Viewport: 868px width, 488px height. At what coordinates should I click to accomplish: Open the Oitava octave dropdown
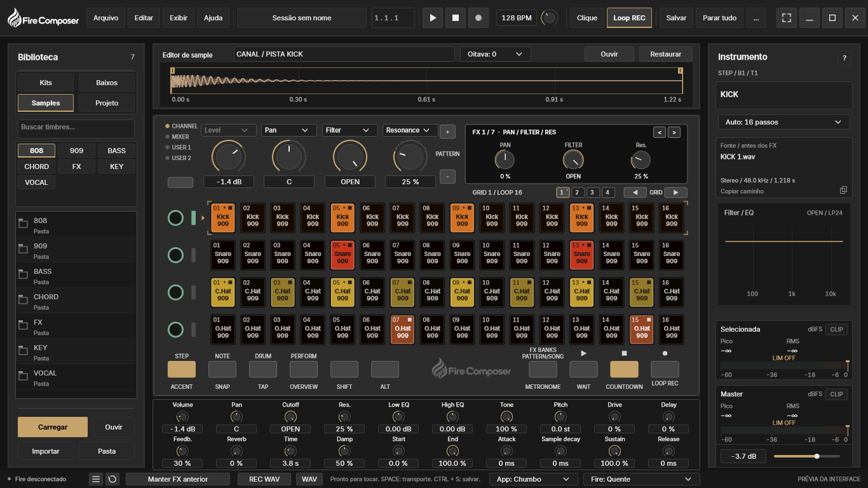495,54
